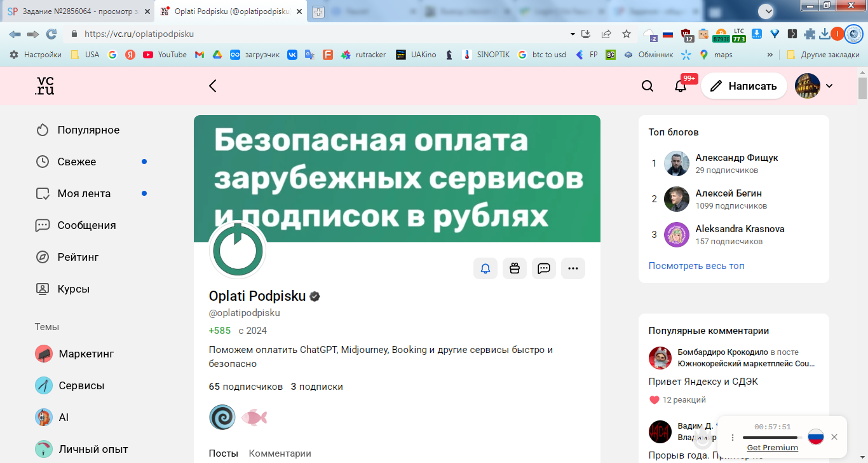Open the 65 подписчиков list

246,387
